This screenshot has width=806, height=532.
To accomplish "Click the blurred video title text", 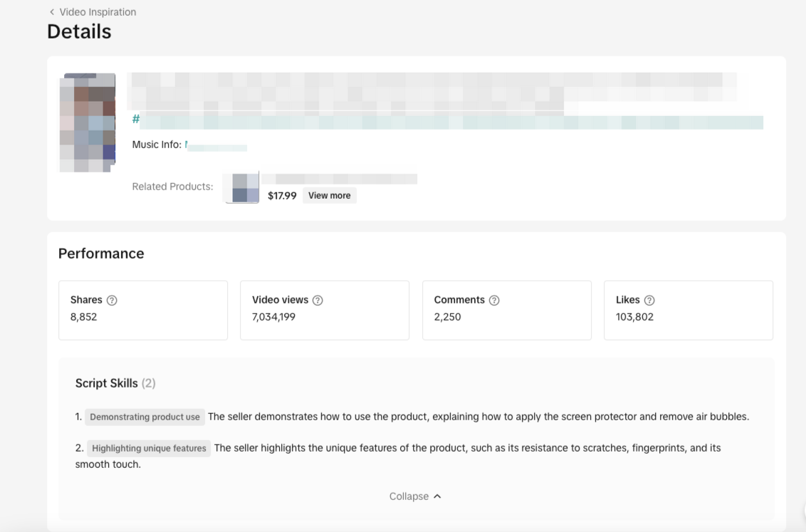I will tap(427, 87).
